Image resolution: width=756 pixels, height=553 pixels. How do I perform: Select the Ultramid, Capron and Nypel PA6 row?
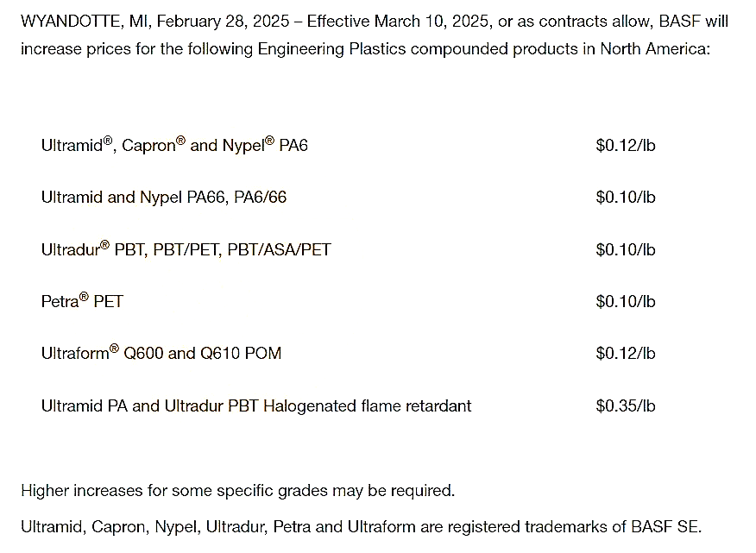click(x=174, y=146)
